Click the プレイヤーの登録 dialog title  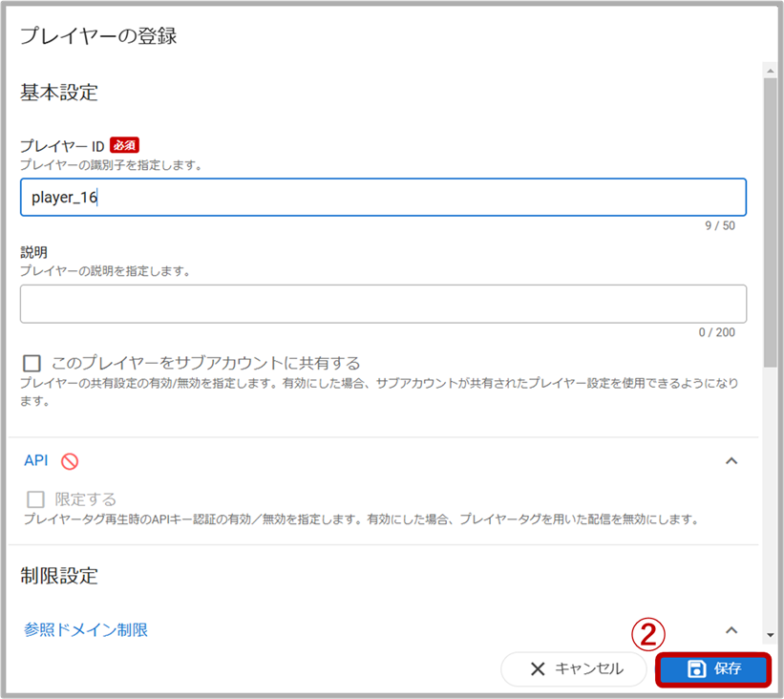point(98,36)
